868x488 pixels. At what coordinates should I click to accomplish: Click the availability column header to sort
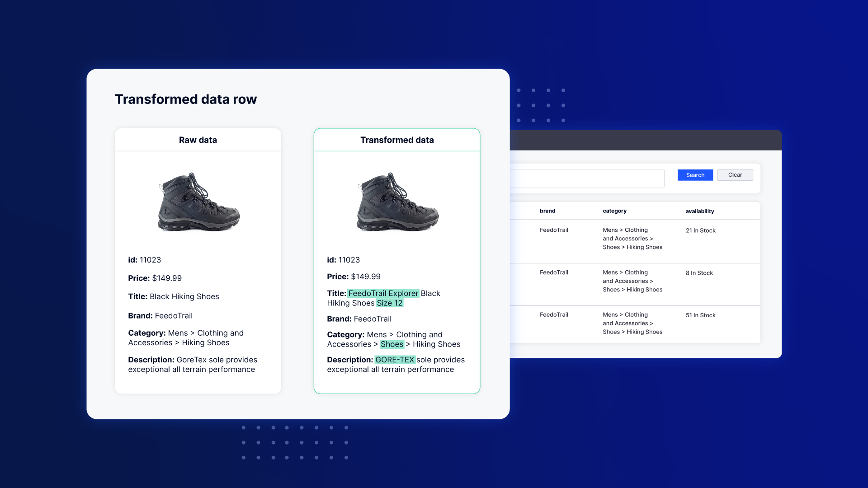(x=698, y=210)
